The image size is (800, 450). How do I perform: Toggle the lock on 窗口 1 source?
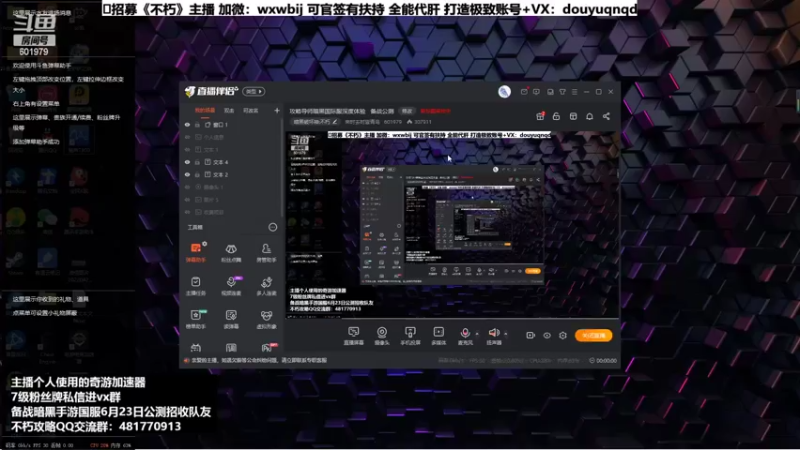197,124
